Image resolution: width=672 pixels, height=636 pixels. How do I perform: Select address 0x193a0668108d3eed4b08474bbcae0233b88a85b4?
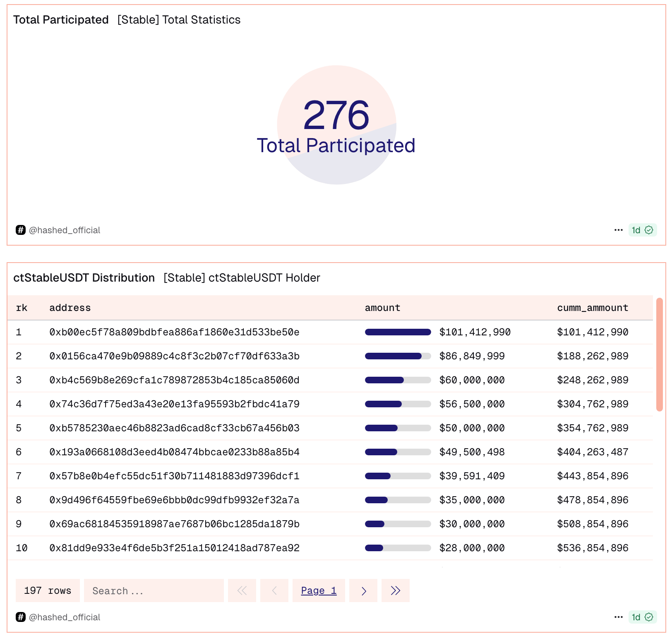tap(174, 452)
